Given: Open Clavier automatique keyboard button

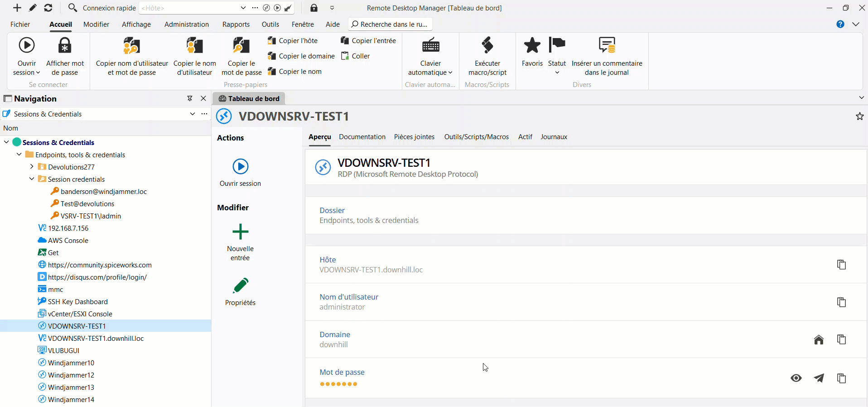Looking at the screenshot, I should pos(430,57).
